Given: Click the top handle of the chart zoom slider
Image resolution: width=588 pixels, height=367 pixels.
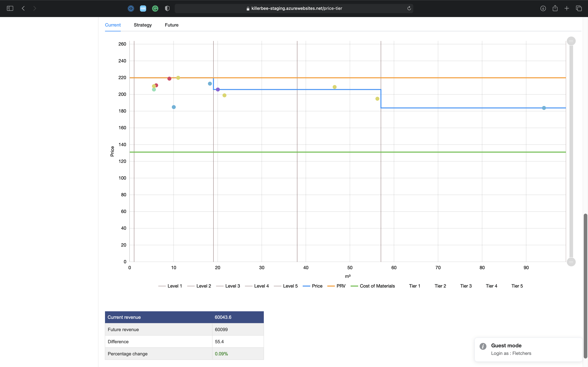Looking at the screenshot, I should pyautogui.click(x=571, y=41).
